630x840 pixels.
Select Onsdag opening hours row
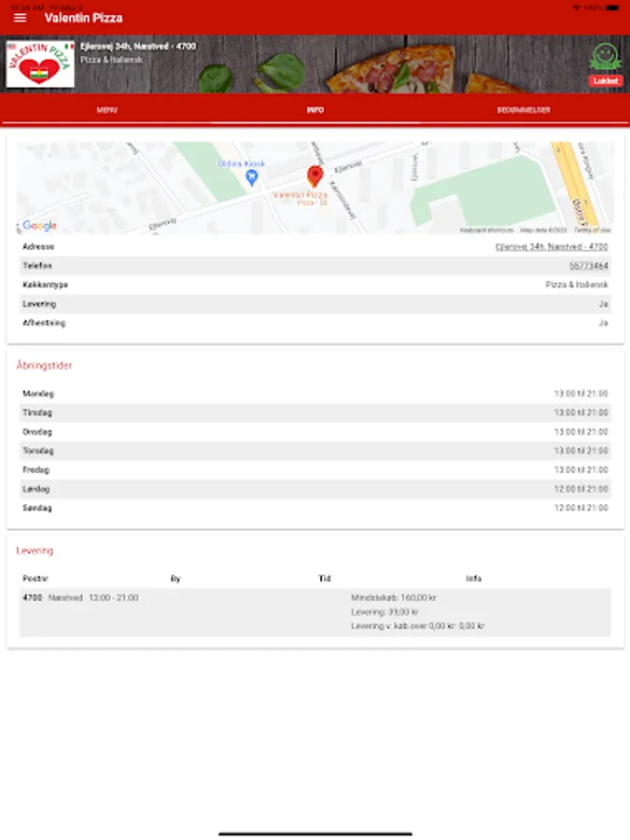[x=315, y=432]
